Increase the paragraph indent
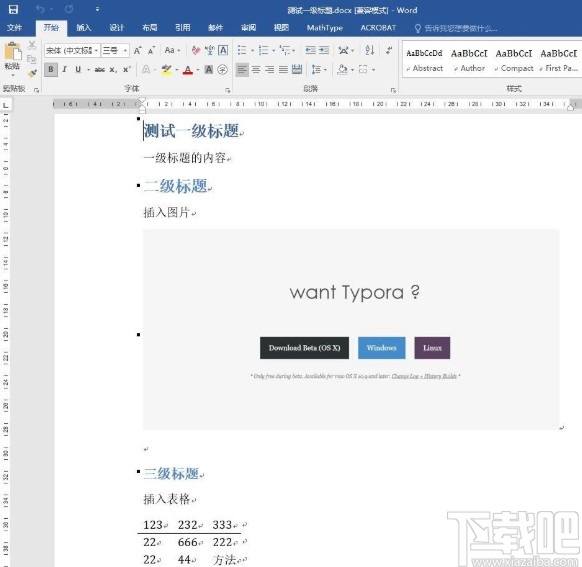 [x=324, y=50]
